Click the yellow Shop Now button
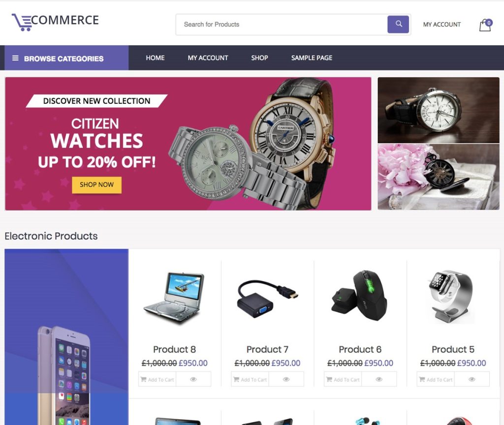 [x=97, y=185]
